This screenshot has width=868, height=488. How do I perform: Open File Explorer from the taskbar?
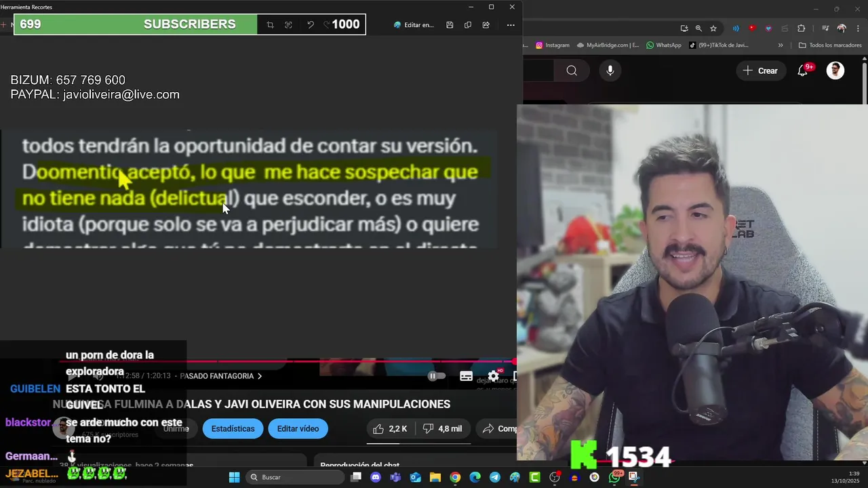click(435, 477)
